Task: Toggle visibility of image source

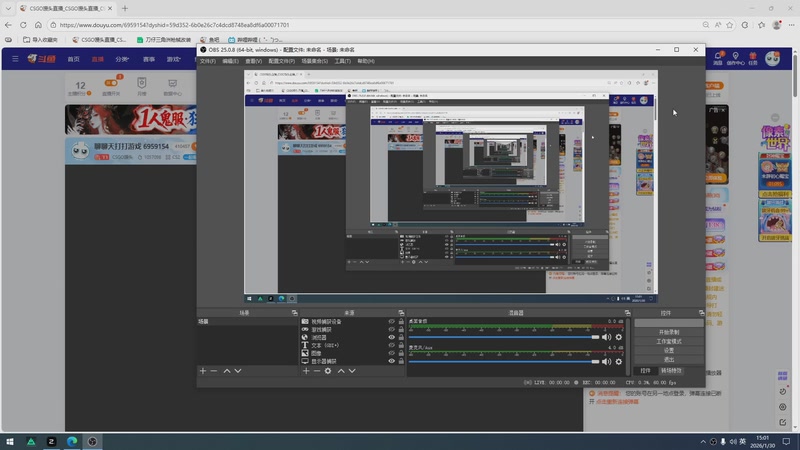Action: click(x=391, y=353)
